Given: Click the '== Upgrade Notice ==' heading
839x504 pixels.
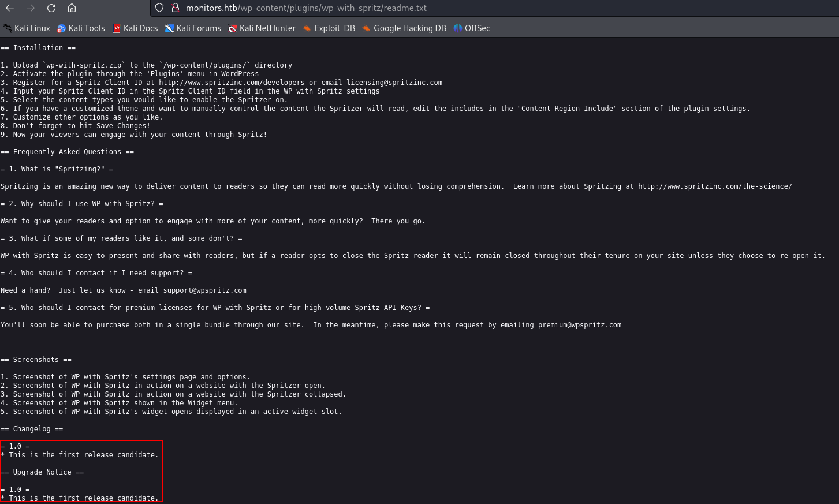Looking at the screenshot, I should click(43, 472).
